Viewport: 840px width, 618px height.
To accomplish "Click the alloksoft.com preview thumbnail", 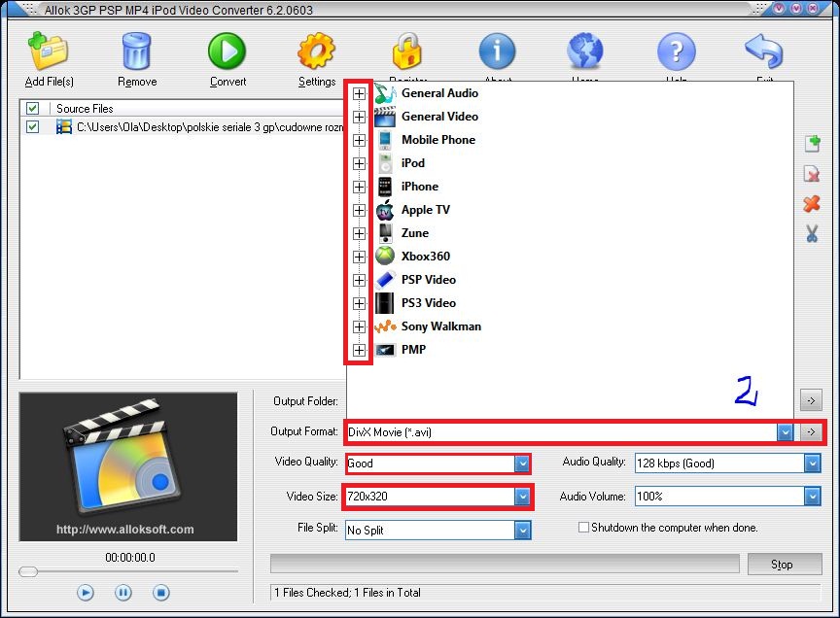I will coord(128,467).
